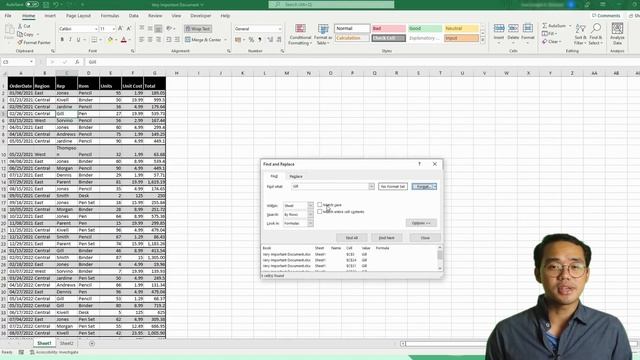The width and height of the screenshot is (640, 360).
Task: Apply the Bad cell style
Action: tap(389, 29)
